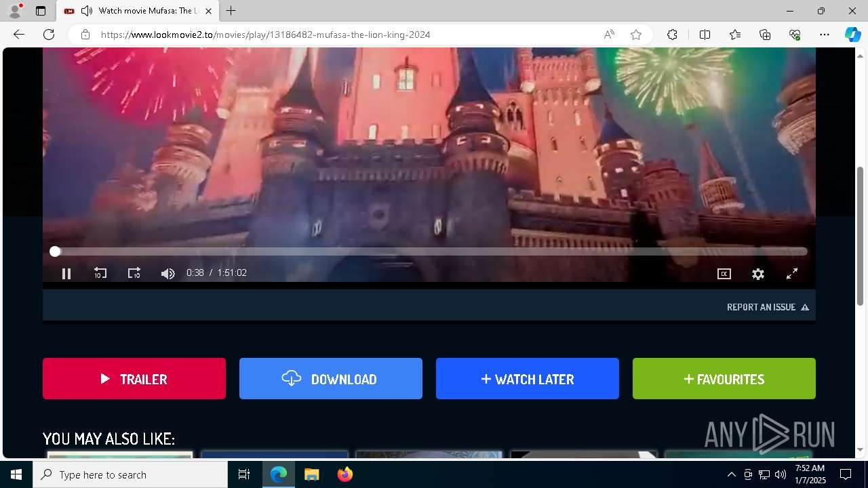
Task: Toggle closed captions in the player
Action: (x=724, y=274)
